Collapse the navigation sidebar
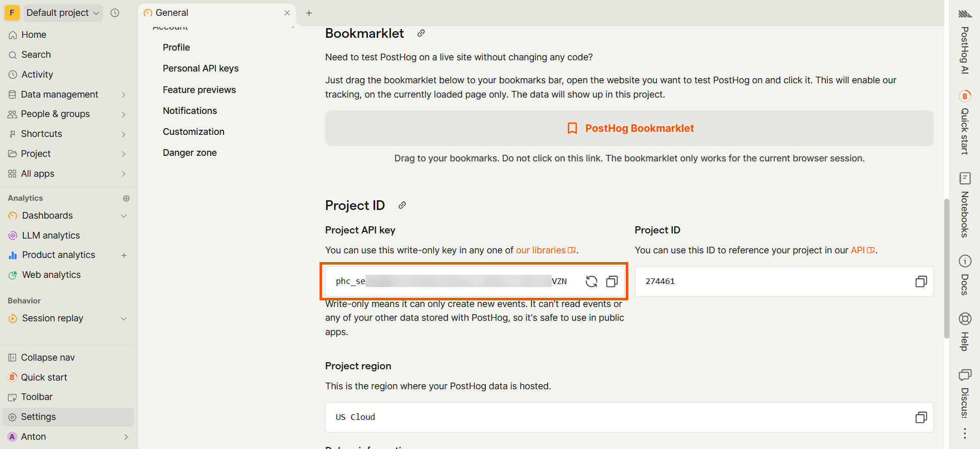This screenshot has height=449, width=980. (68, 358)
